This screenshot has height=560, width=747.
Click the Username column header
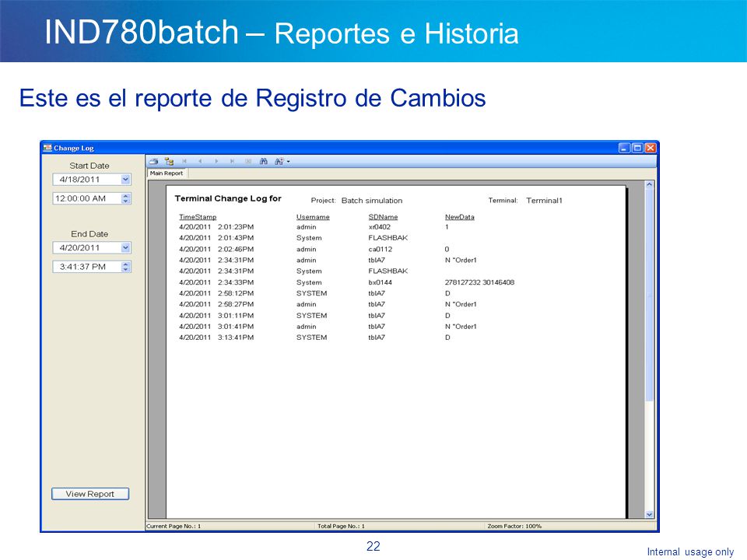313,217
